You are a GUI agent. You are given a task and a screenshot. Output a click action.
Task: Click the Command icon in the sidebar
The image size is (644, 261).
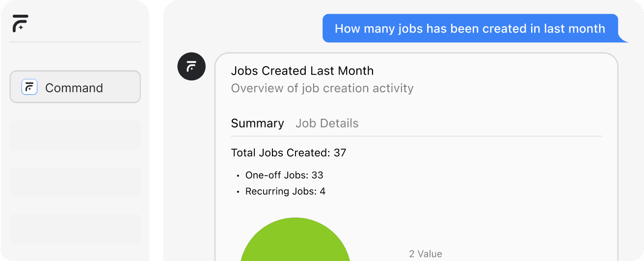[29, 87]
